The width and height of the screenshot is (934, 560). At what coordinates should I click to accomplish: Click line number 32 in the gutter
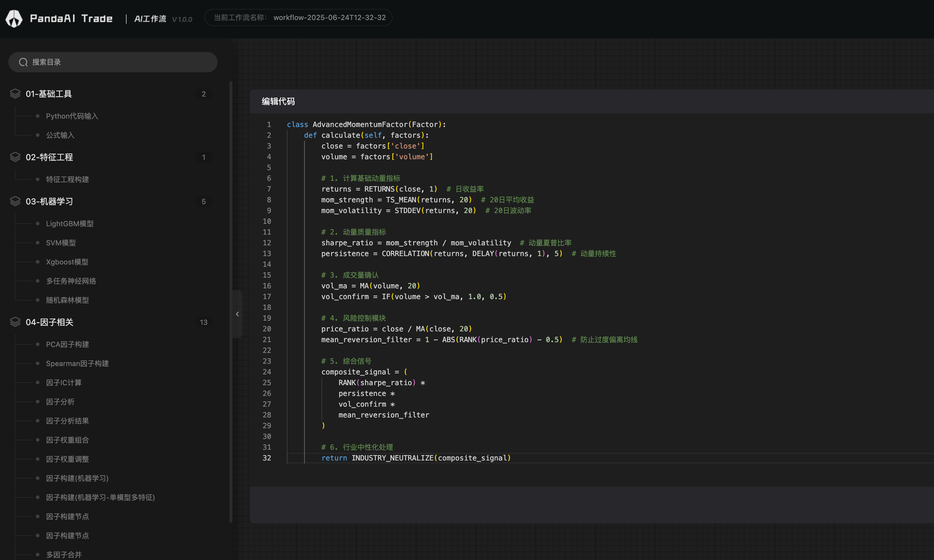(x=267, y=458)
